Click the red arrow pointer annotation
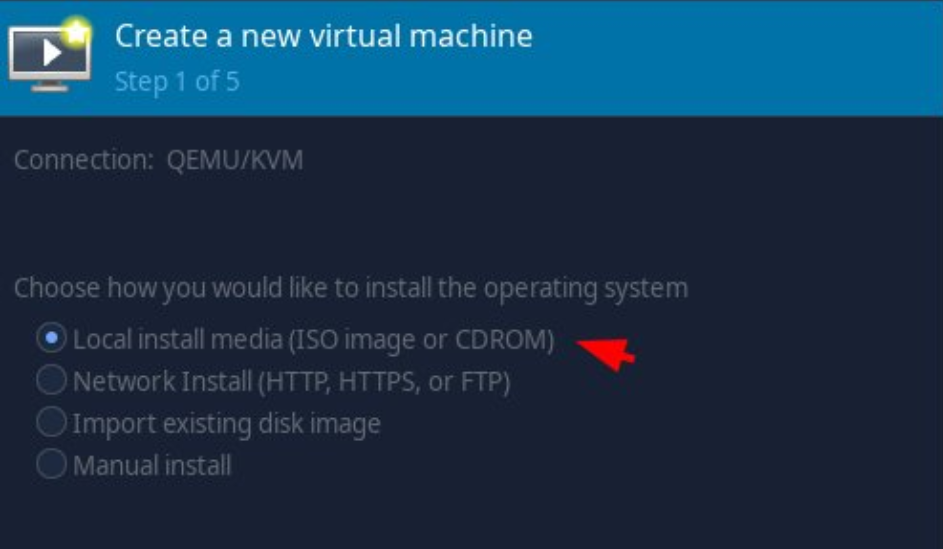The image size is (943, 549). click(x=606, y=353)
